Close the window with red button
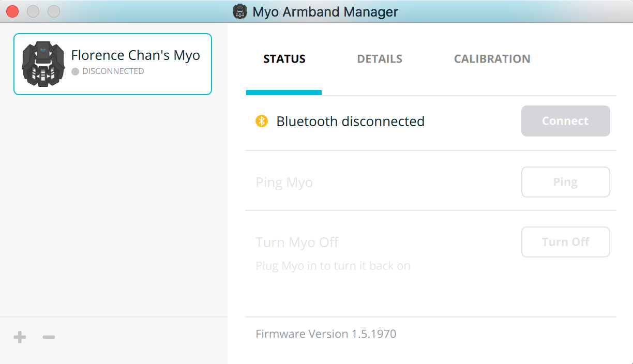Viewport: 633px width, 364px height. (x=12, y=11)
